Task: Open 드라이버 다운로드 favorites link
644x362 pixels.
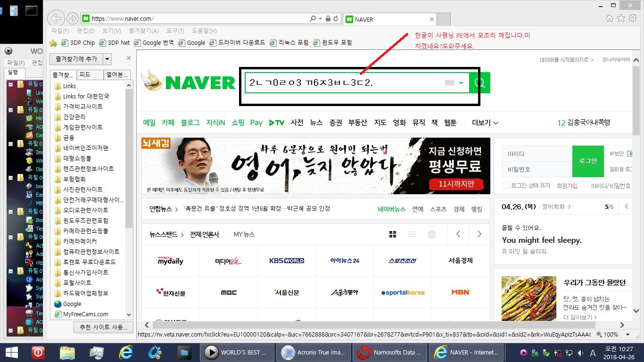Action: pos(237,42)
